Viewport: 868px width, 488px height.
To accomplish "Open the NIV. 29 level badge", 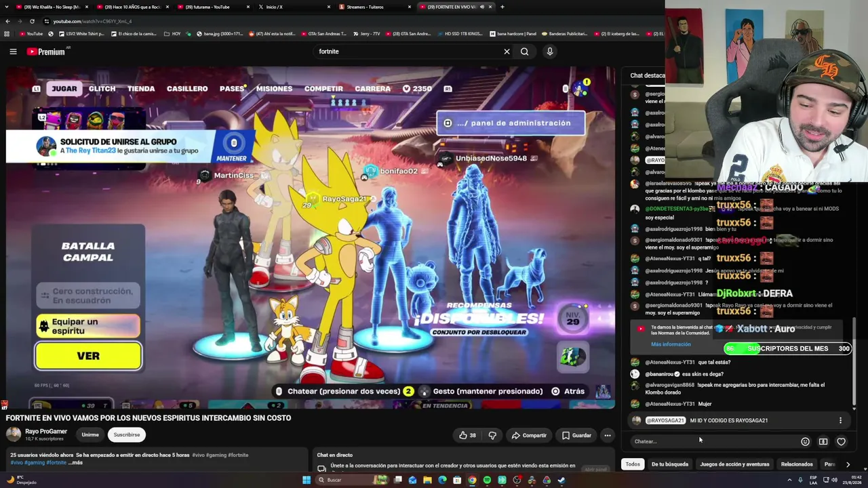I will (573, 319).
